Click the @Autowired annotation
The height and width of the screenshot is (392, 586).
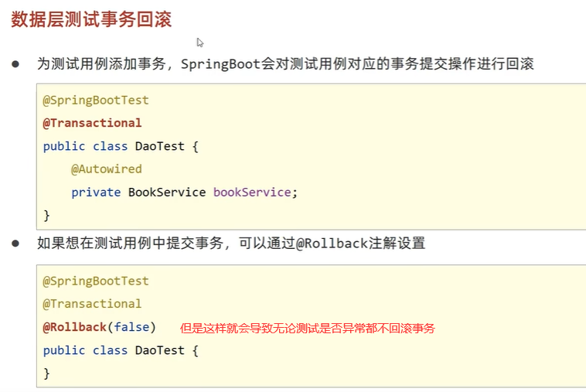coord(107,169)
